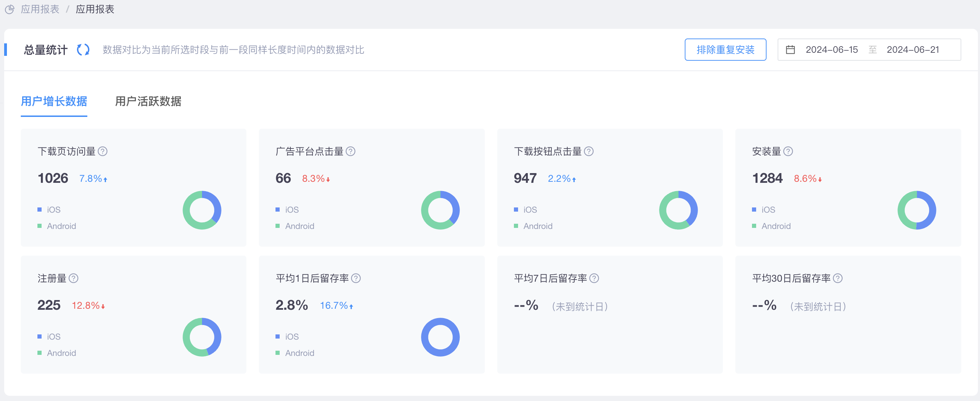The image size is (980, 401).
Task: Toggle Android legend in 安装量 card
Action: (x=771, y=226)
